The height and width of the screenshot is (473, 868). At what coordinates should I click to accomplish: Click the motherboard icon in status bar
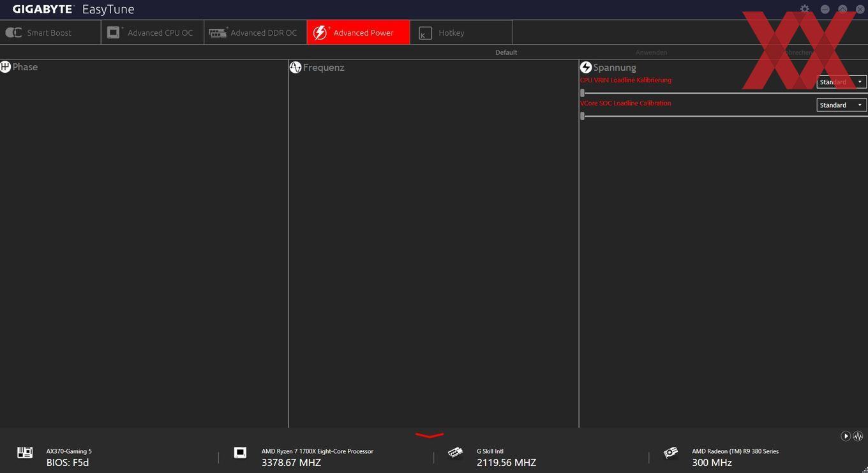(25, 453)
